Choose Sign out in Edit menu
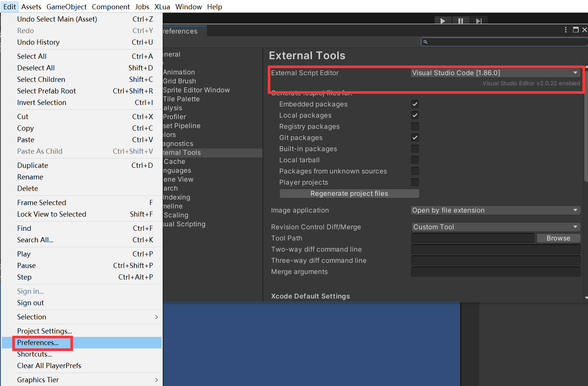Image resolution: width=588 pixels, height=386 pixels. point(82,303)
